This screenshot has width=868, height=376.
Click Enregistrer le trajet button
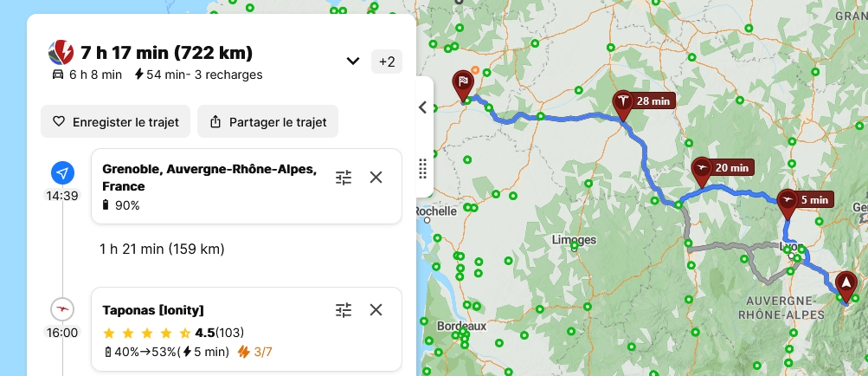point(115,122)
